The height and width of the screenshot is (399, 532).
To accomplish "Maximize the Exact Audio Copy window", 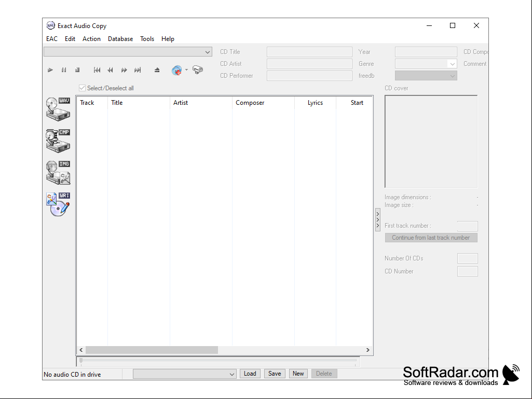I will tap(453, 25).
